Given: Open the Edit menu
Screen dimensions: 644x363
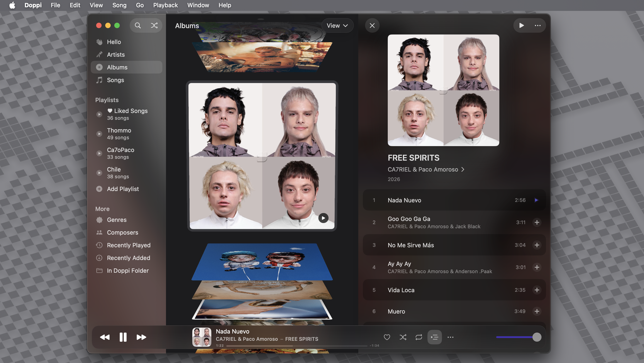Looking at the screenshot, I should click(75, 5).
